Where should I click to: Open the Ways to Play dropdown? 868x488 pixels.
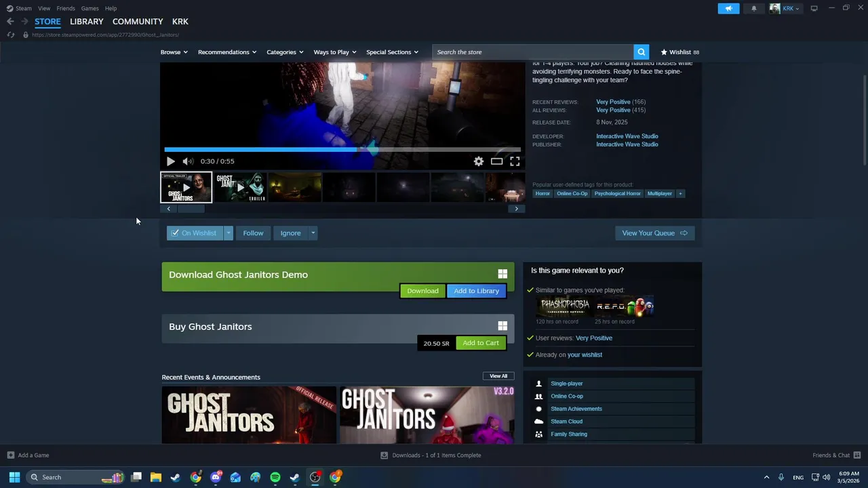pos(335,52)
